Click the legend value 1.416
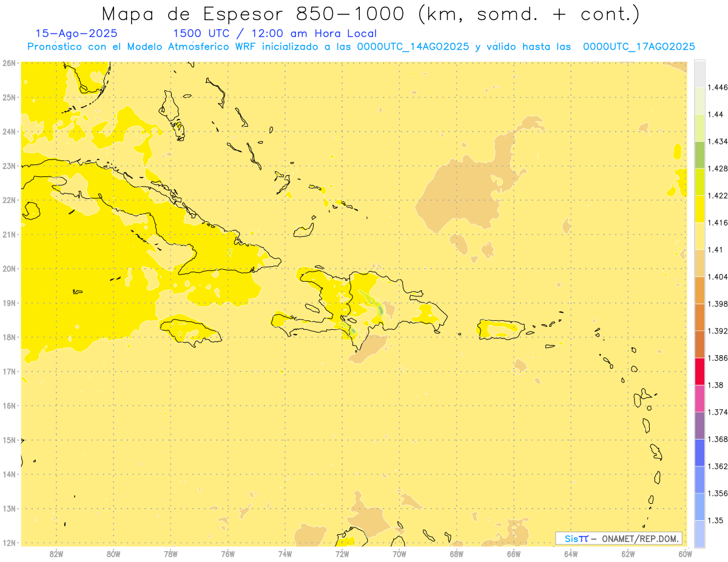Screen dimensions: 728x562 pyautogui.click(x=718, y=222)
